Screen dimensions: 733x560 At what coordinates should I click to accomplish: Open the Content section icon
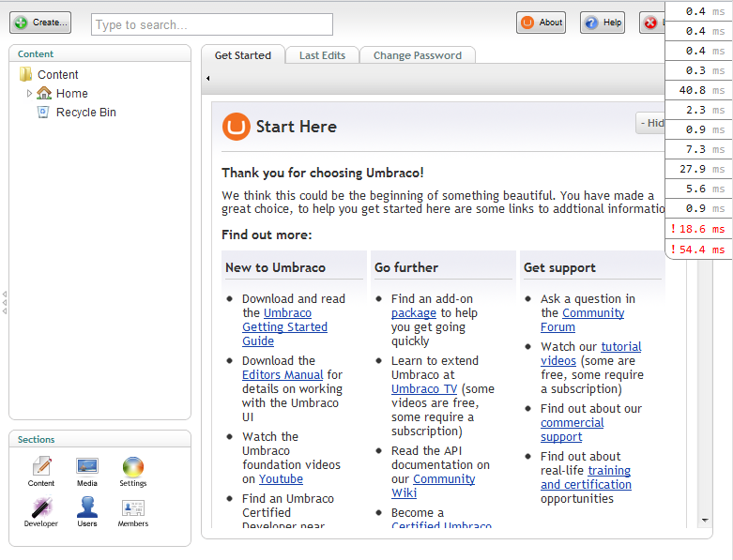point(41,471)
